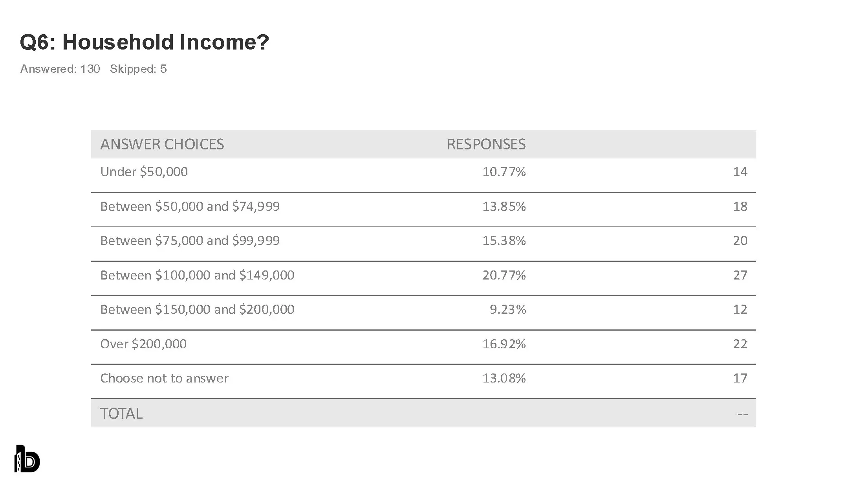
Task: Click the 'Between $150,000 and $200,000' answer
Action: tap(197, 309)
